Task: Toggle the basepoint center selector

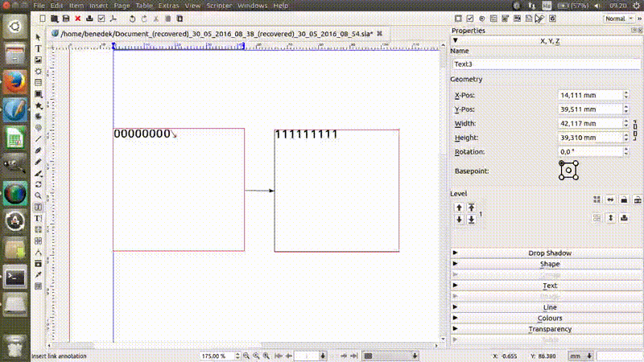Action: [568, 170]
